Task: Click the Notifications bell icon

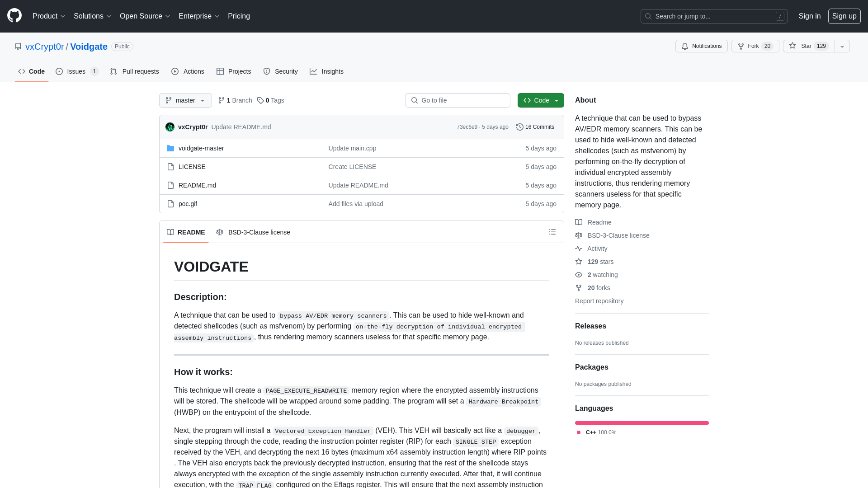Action: tap(684, 46)
